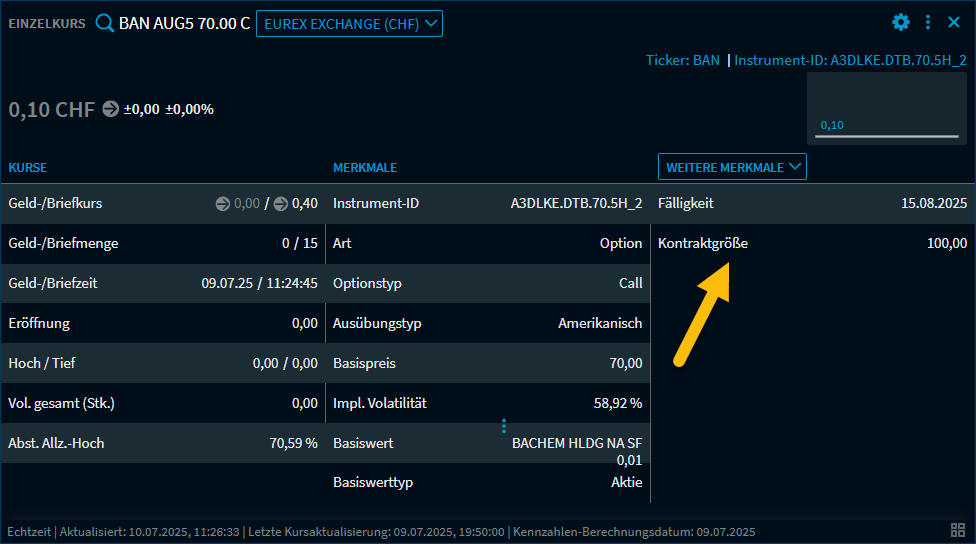Click the arrow icon before bid price 0,00
This screenshot has height=544, width=976.
click(x=222, y=204)
